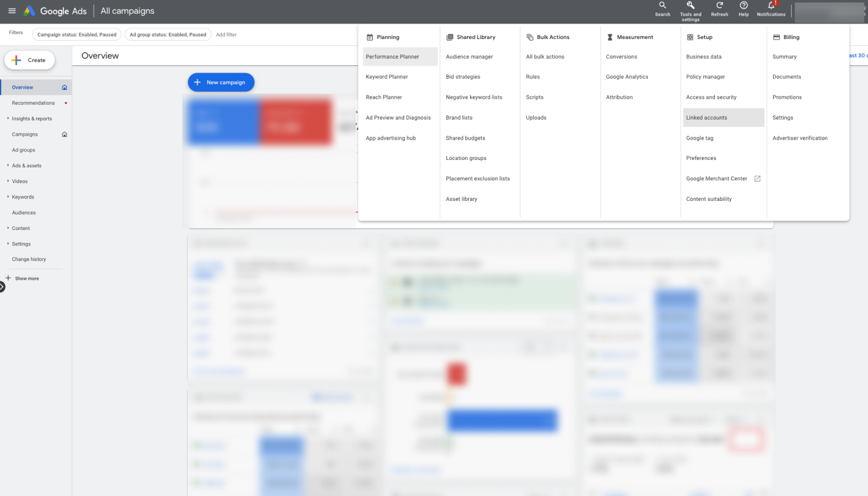868x496 pixels.
Task: Open Performance Planner
Action: (400, 56)
